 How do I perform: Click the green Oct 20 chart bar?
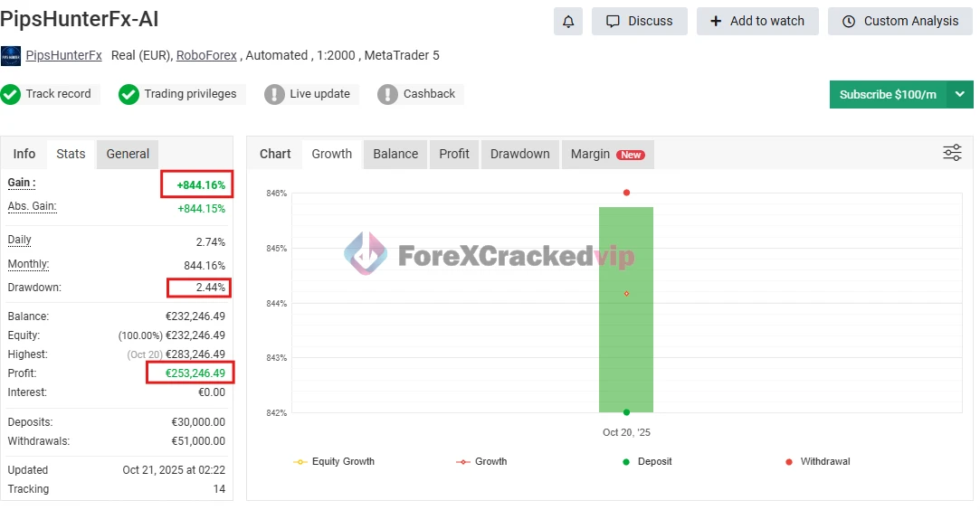[x=626, y=309]
